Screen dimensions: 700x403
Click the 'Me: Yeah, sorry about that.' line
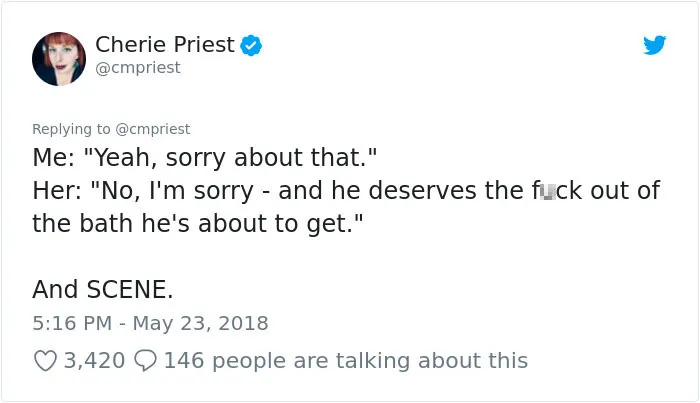(204, 158)
